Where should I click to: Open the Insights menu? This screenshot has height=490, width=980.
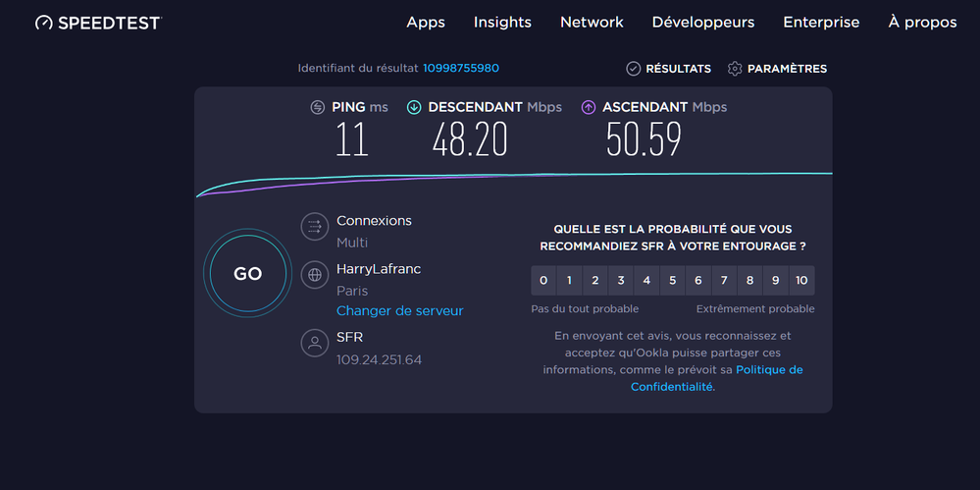(502, 23)
